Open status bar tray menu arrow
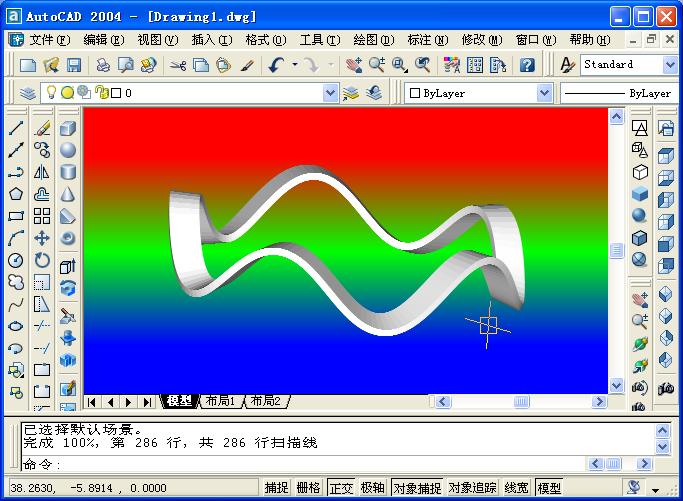 coord(655,490)
